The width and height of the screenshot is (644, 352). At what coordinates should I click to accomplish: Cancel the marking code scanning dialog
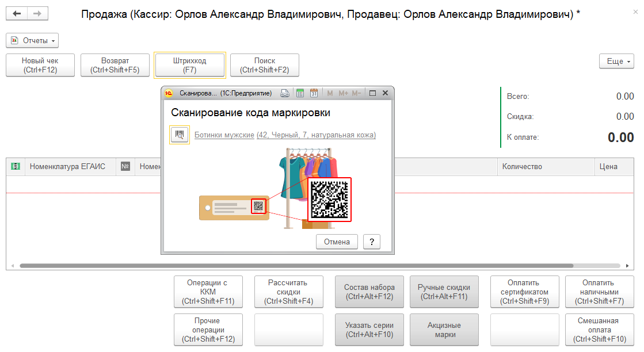337,242
